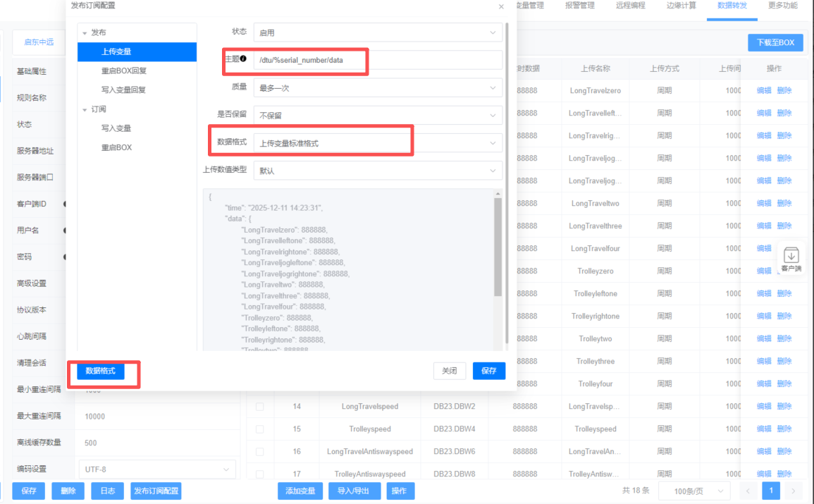Close the 发布订阅配置 dialog with X
Image resolution: width=814 pixels, height=504 pixels.
pyautogui.click(x=501, y=6)
